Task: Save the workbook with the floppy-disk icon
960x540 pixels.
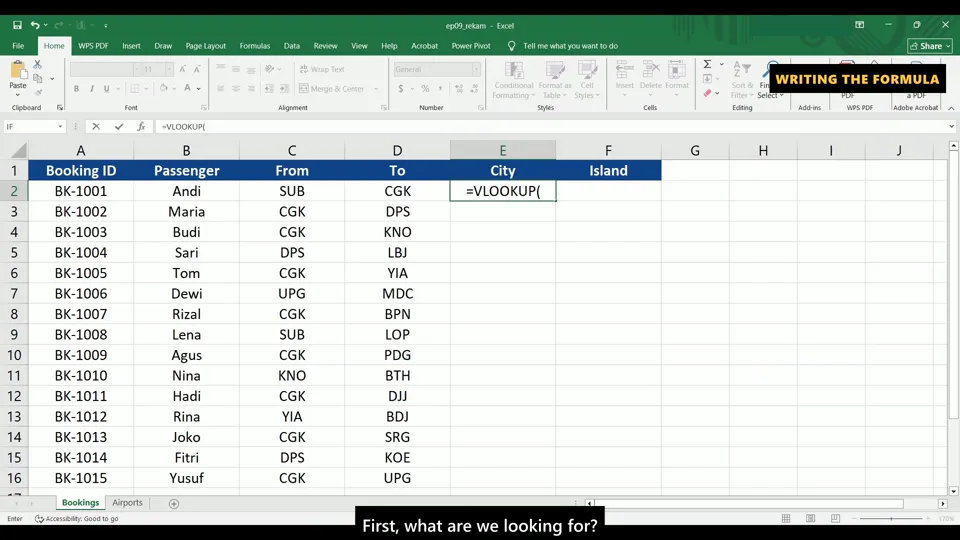Action: point(17,25)
